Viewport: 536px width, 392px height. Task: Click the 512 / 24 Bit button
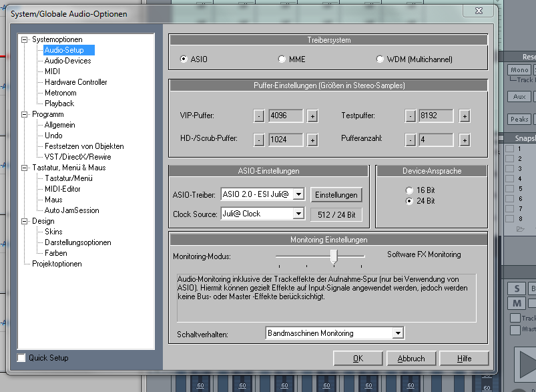tap(336, 214)
